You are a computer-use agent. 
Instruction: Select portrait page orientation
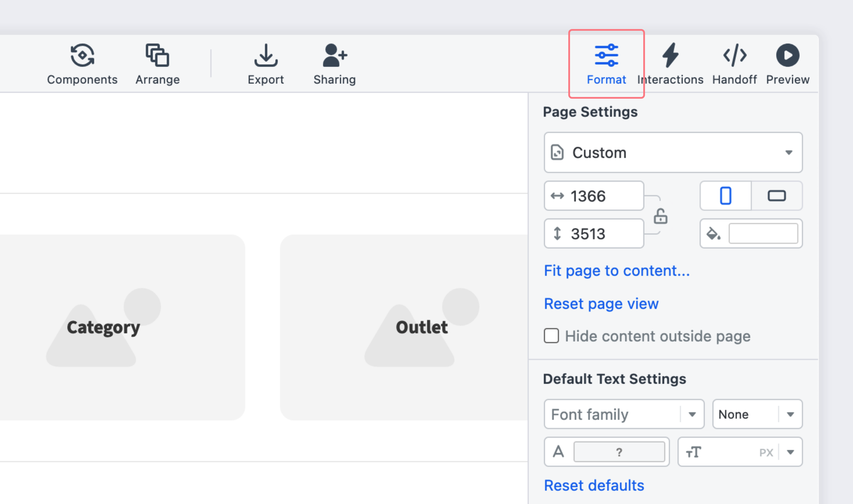point(725,196)
